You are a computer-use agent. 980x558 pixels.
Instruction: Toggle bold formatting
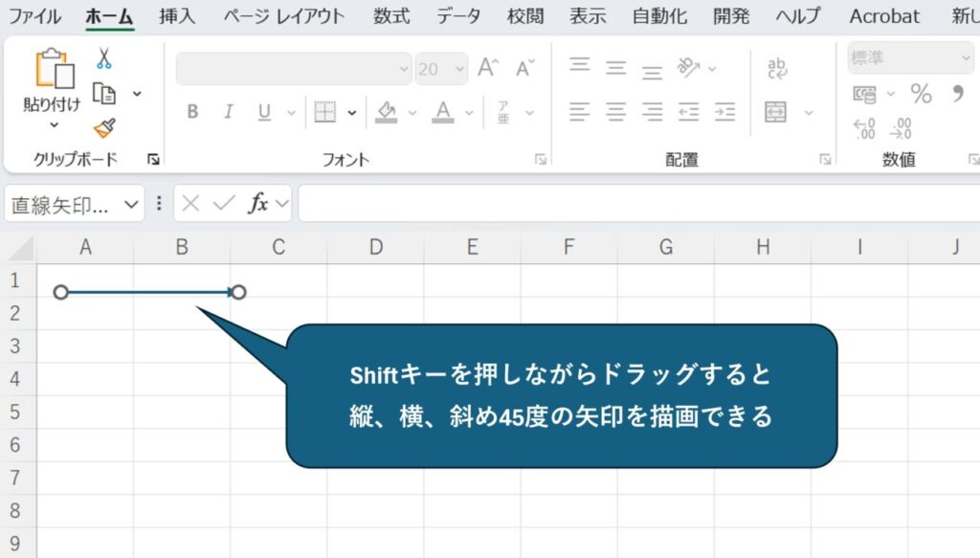[x=192, y=112]
